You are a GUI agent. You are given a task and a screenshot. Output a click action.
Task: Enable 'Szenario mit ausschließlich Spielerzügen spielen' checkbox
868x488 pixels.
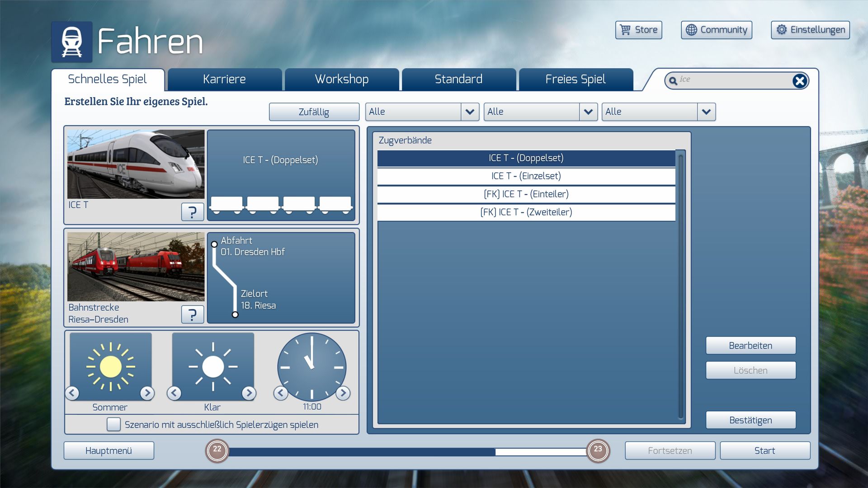click(113, 424)
